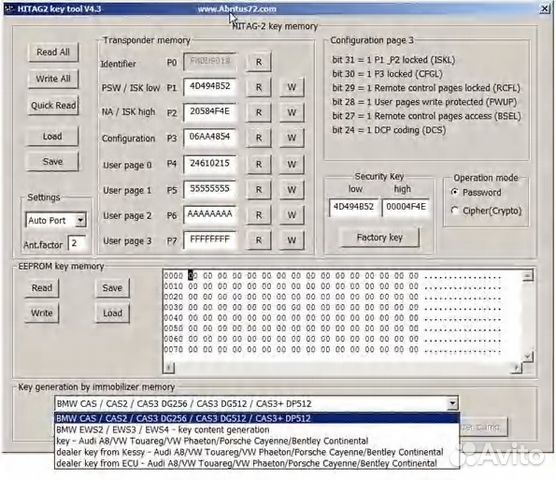Write P7 User page 3
This screenshot has width=556, height=480.
(x=291, y=240)
